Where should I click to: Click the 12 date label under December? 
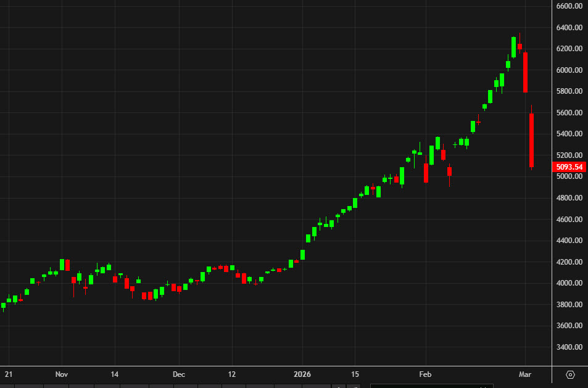(x=232, y=374)
